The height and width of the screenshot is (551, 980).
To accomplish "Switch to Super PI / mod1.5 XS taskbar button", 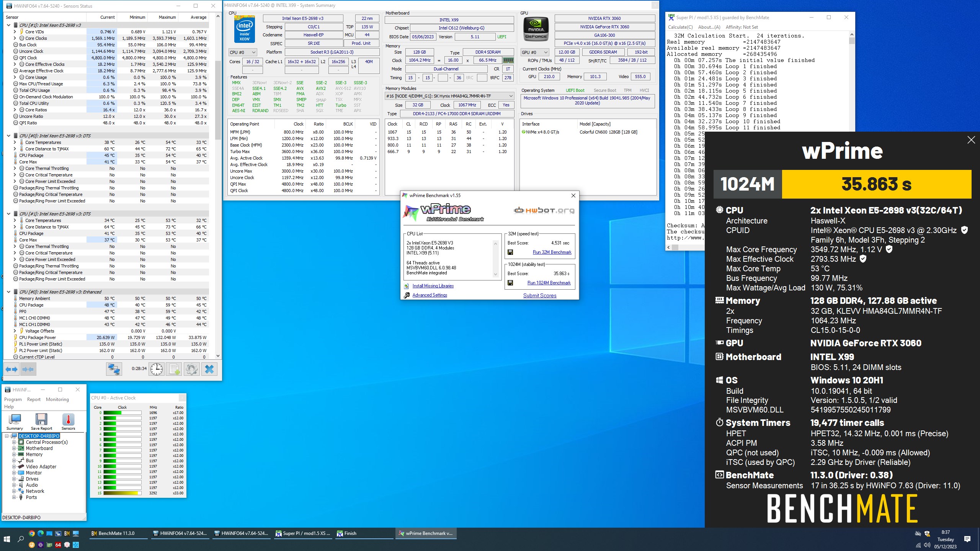I will [x=302, y=533].
